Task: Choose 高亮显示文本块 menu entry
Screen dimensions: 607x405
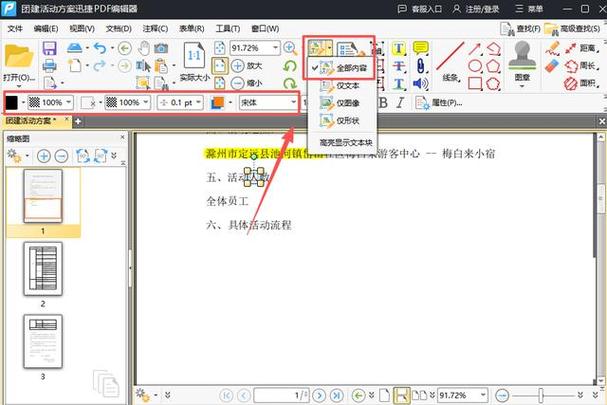Action: 345,142
